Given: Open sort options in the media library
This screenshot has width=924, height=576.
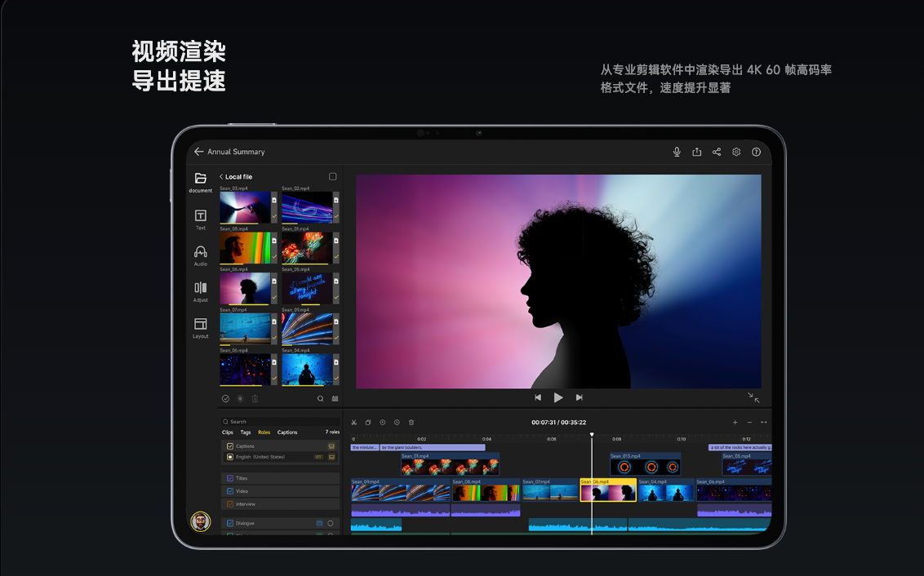Looking at the screenshot, I should 334,398.
